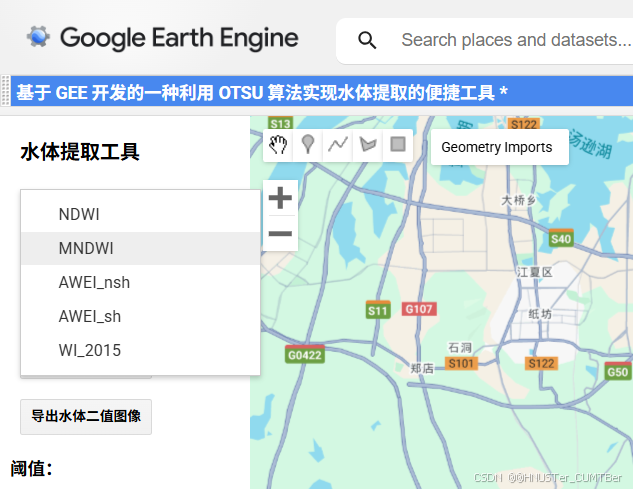The image size is (633, 489).
Task: Click the S101 road shield on map
Action: click(461, 363)
